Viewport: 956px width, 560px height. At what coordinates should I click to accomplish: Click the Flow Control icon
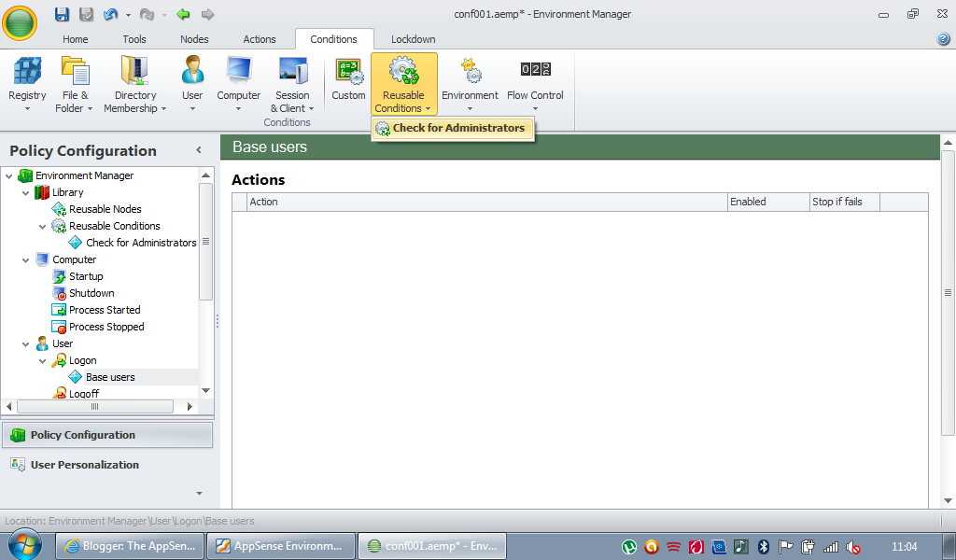pyautogui.click(x=535, y=75)
